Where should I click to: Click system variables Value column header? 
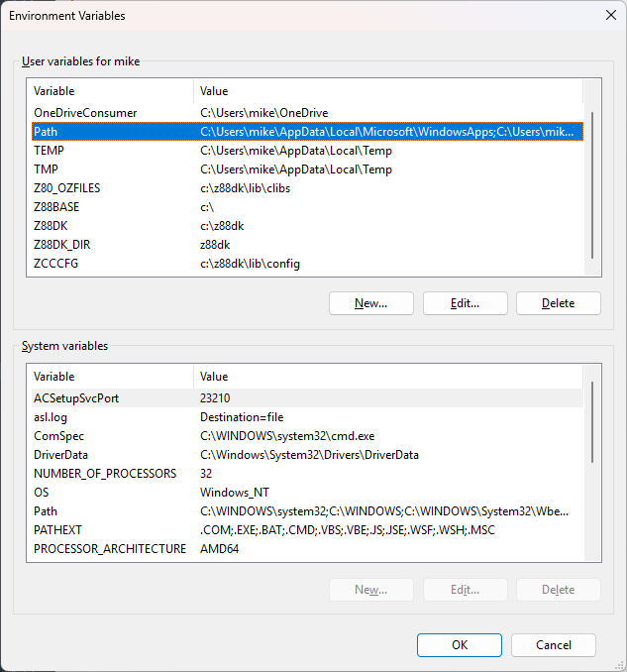(386, 377)
